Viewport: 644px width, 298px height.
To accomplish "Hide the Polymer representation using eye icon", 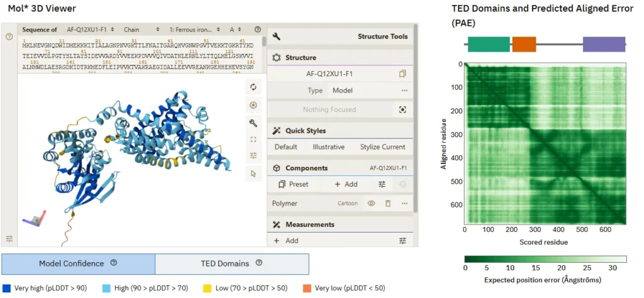I will pyautogui.click(x=372, y=204).
